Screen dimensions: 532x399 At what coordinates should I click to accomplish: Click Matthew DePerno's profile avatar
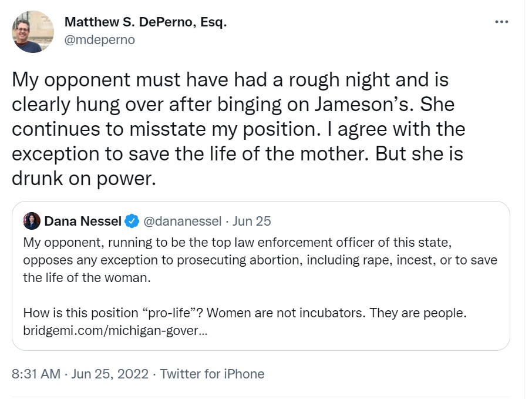point(33,32)
